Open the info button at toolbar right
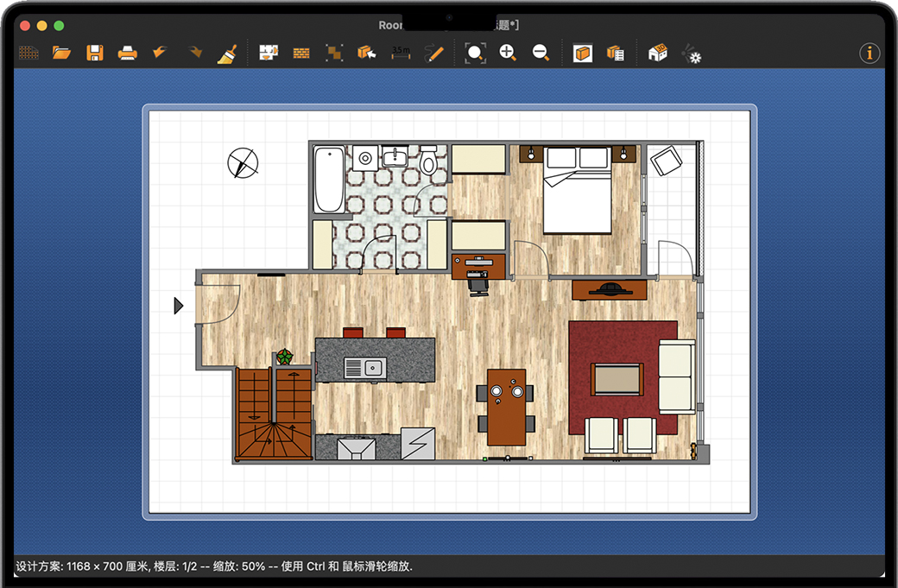 [869, 53]
